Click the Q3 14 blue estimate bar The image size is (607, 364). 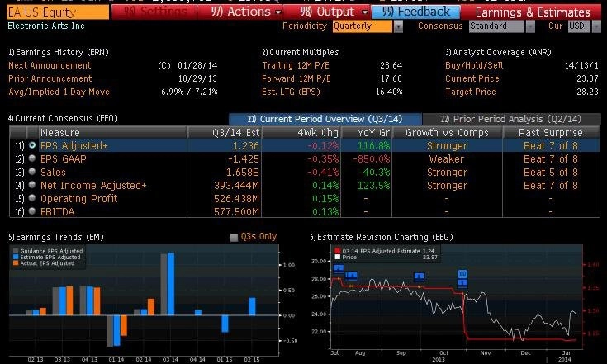171,284
